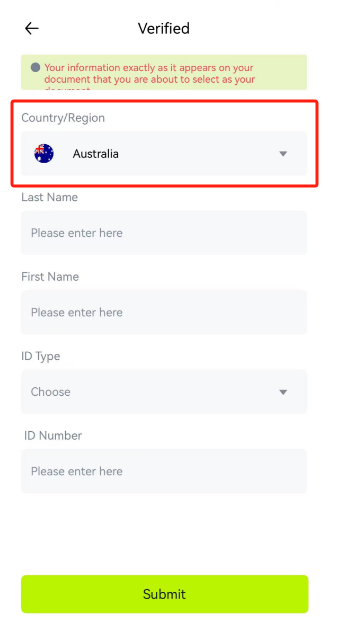360x620 pixels.
Task: Submit the verification form
Action: pos(165,594)
